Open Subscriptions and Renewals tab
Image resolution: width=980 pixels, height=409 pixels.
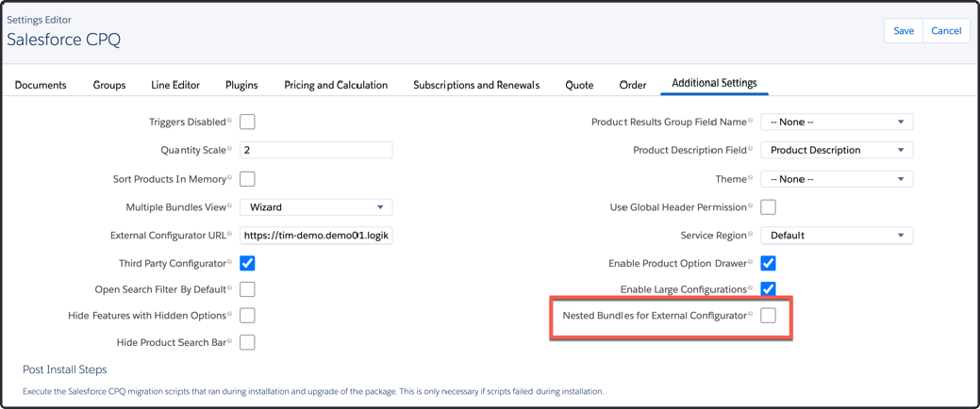pos(476,85)
